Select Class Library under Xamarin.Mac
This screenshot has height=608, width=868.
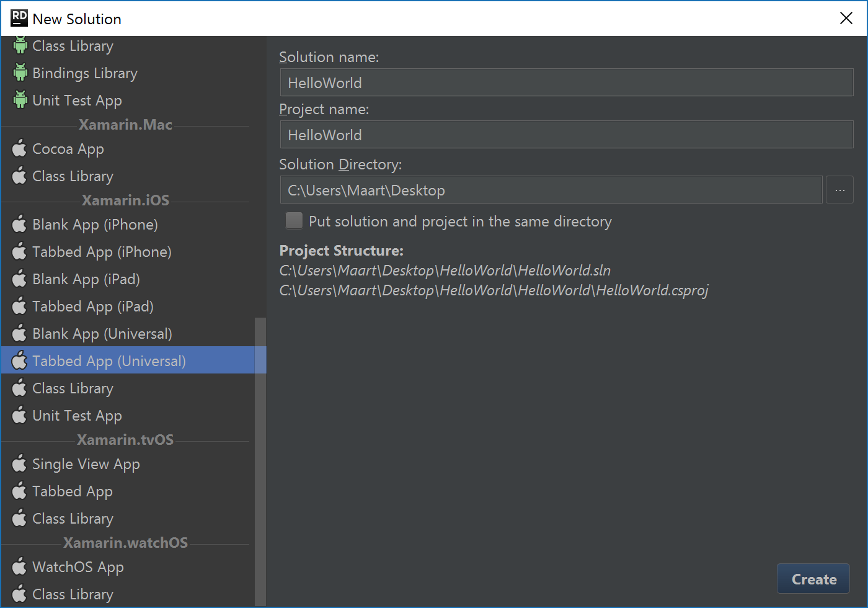(x=128, y=176)
